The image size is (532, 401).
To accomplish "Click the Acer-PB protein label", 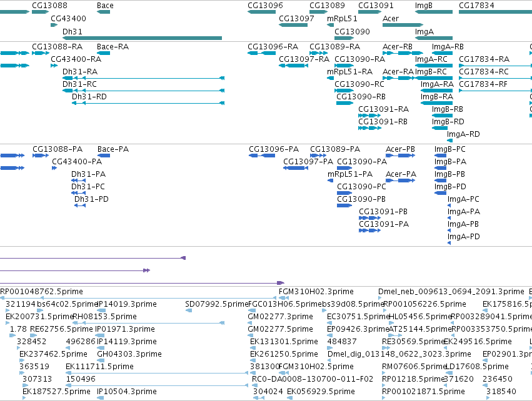I will (400, 149).
